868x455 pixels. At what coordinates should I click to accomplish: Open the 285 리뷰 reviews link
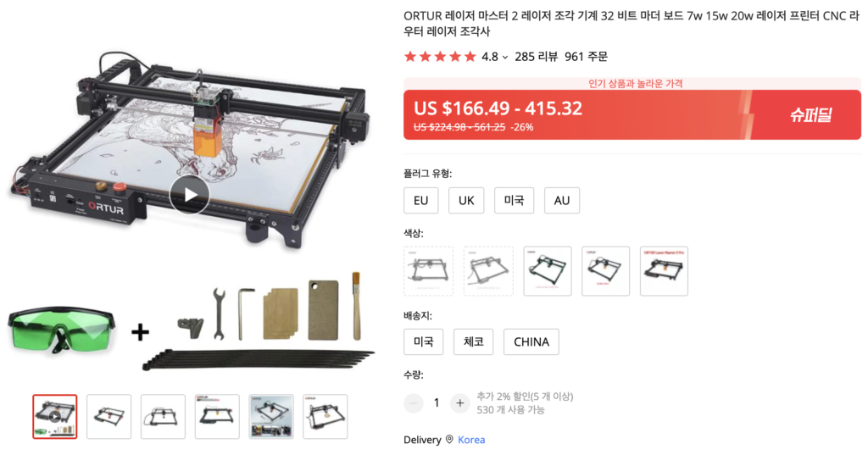coord(536,57)
